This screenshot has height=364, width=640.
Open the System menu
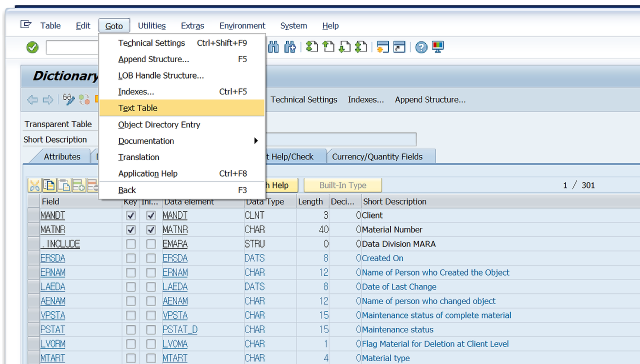point(293,25)
